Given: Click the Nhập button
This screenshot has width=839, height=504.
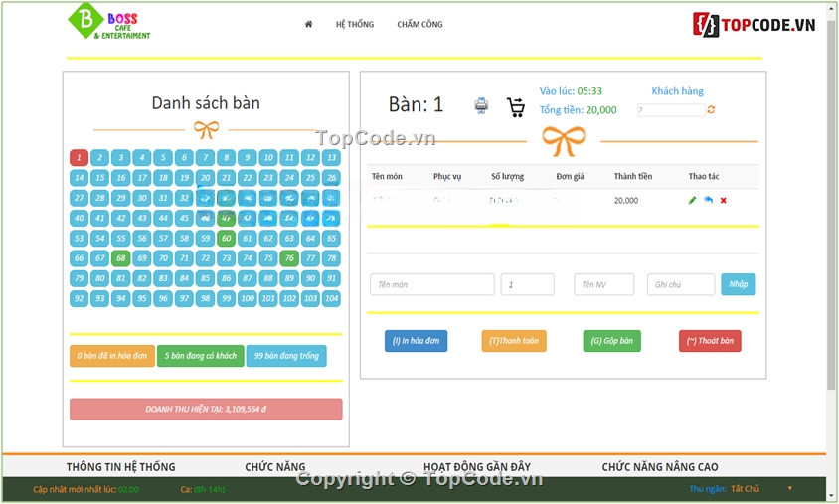Looking at the screenshot, I should click(x=738, y=284).
